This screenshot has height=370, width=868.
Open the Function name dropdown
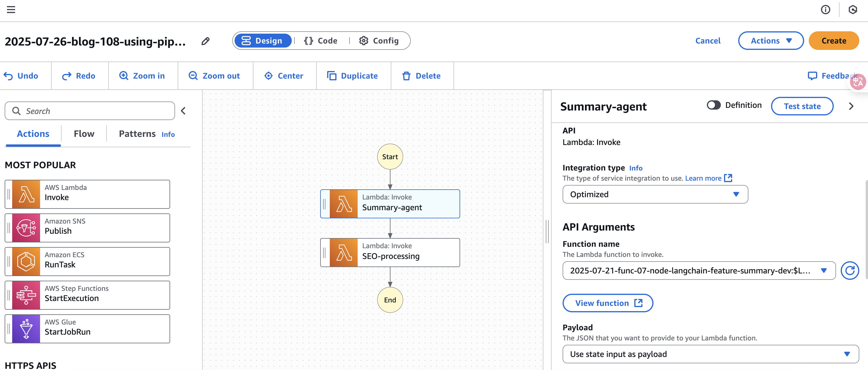click(699, 271)
